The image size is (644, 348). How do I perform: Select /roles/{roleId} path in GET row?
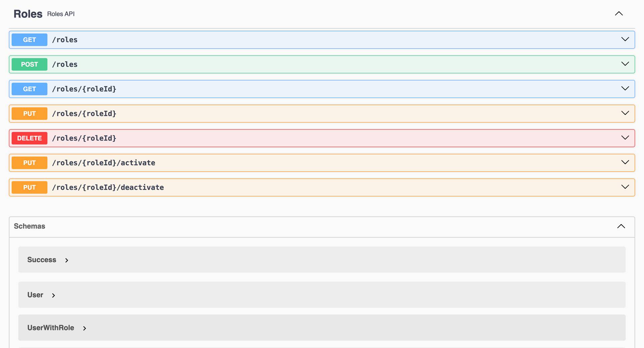click(84, 89)
